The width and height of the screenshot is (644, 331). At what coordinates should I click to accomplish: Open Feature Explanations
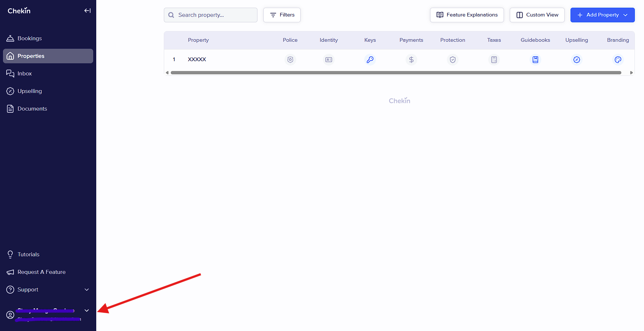[467, 15]
